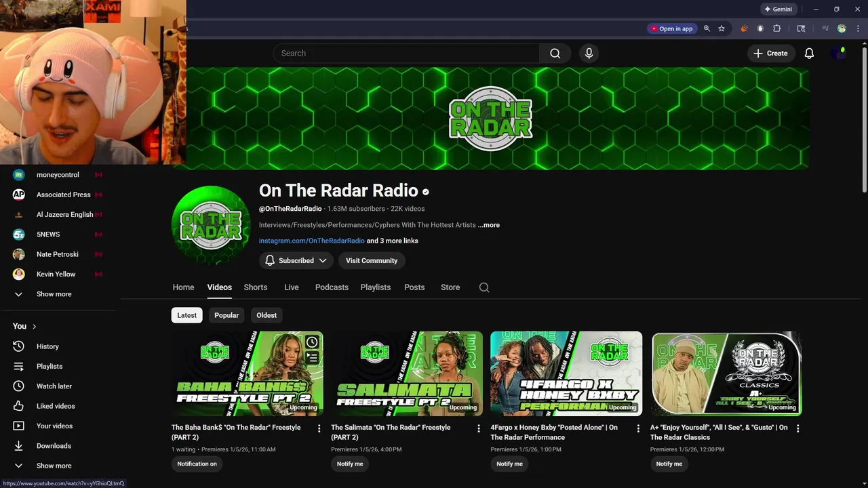Open History from the sidebar
Screen dimensions: 868x488
[58, 346]
